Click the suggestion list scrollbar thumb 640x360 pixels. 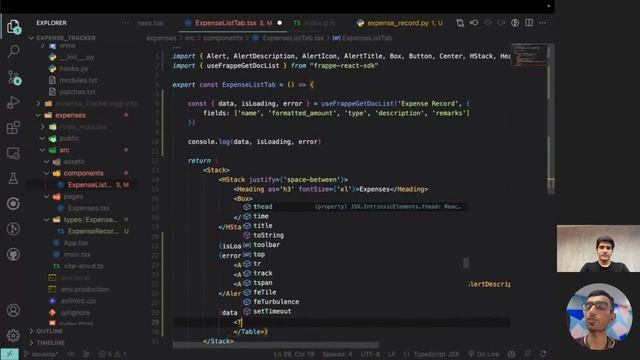[x=466, y=263]
